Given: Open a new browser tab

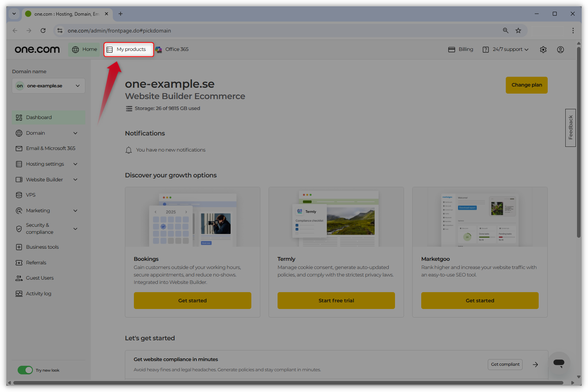Looking at the screenshot, I should 121,14.
